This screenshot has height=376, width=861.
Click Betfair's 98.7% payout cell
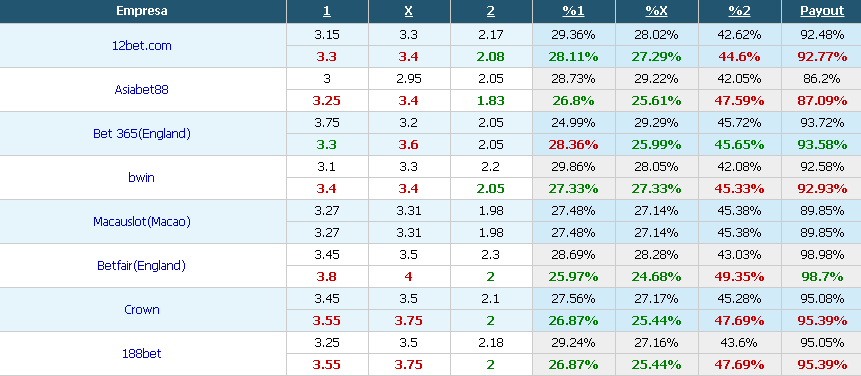click(821, 277)
